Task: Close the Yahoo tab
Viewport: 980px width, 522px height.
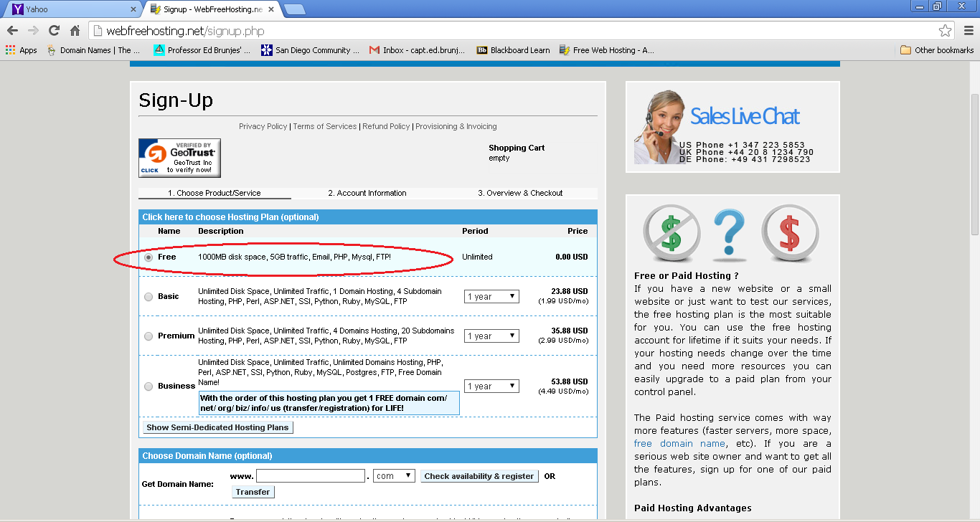Action: click(x=133, y=9)
